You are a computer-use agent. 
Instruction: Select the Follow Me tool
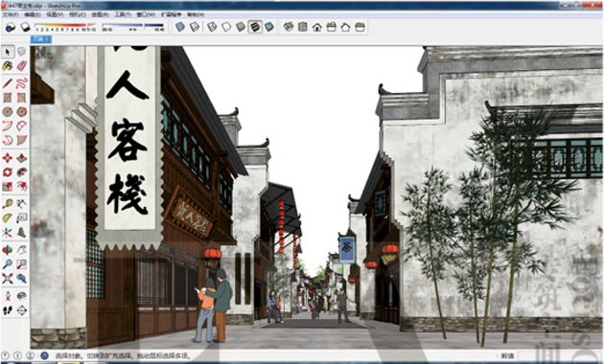coord(21,172)
